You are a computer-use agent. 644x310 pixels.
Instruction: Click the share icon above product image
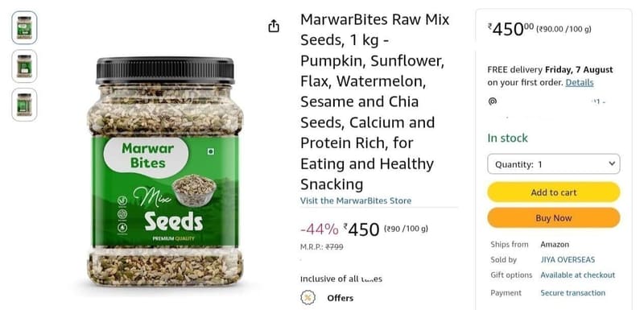(274, 27)
